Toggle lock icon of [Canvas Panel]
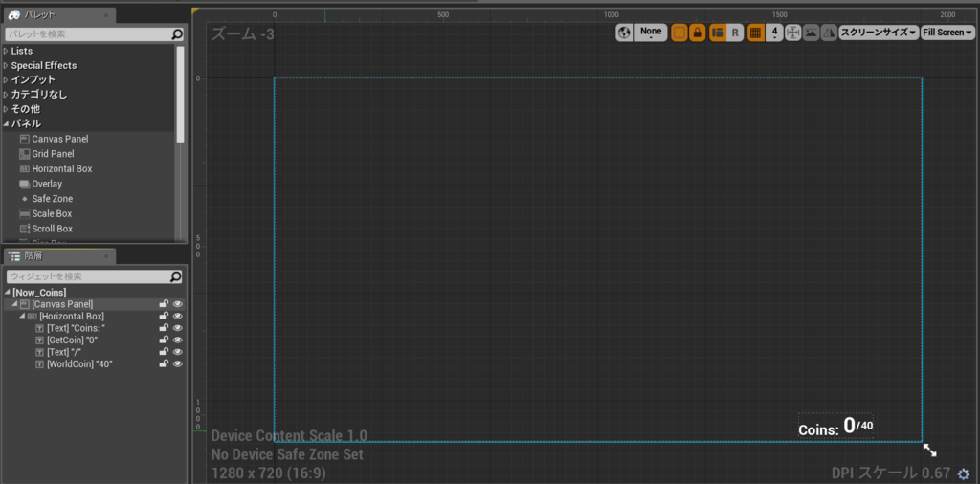 (x=164, y=304)
